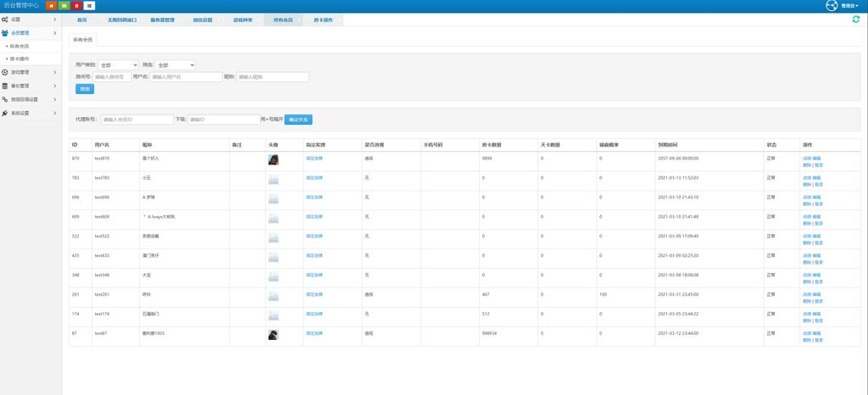
Task: Click 指定发牌 link for test522
Action: coord(314,236)
